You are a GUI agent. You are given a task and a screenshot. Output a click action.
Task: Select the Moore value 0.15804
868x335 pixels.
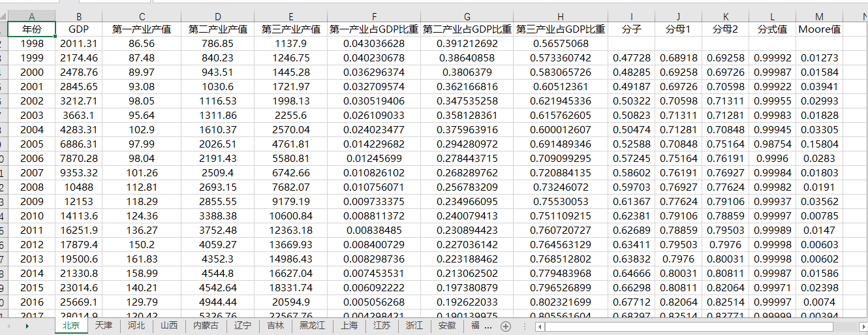click(x=820, y=144)
